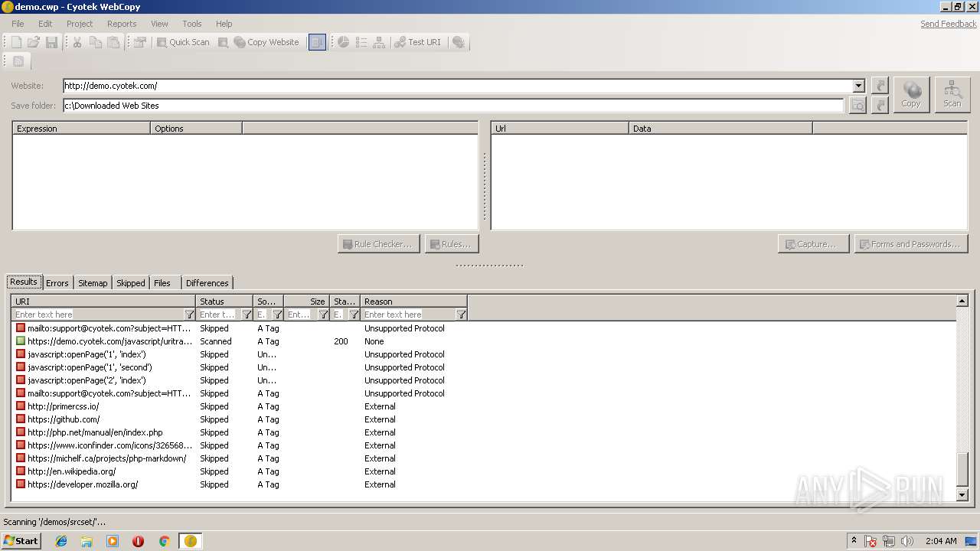Open the Project menu
Image resolution: width=980 pixels, height=551 pixels.
pos(80,24)
